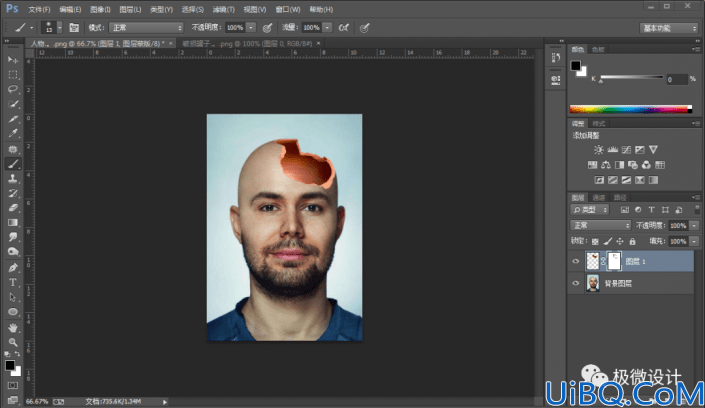This screenshot has width=705, height=408.
Task: Open layer 填充 dropdown arrow
Action: pyautogui.click(x=694, y=242)
